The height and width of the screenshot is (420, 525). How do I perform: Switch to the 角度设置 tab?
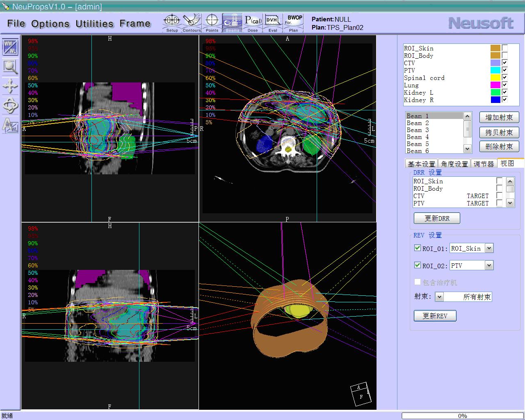tap(454, 164)
